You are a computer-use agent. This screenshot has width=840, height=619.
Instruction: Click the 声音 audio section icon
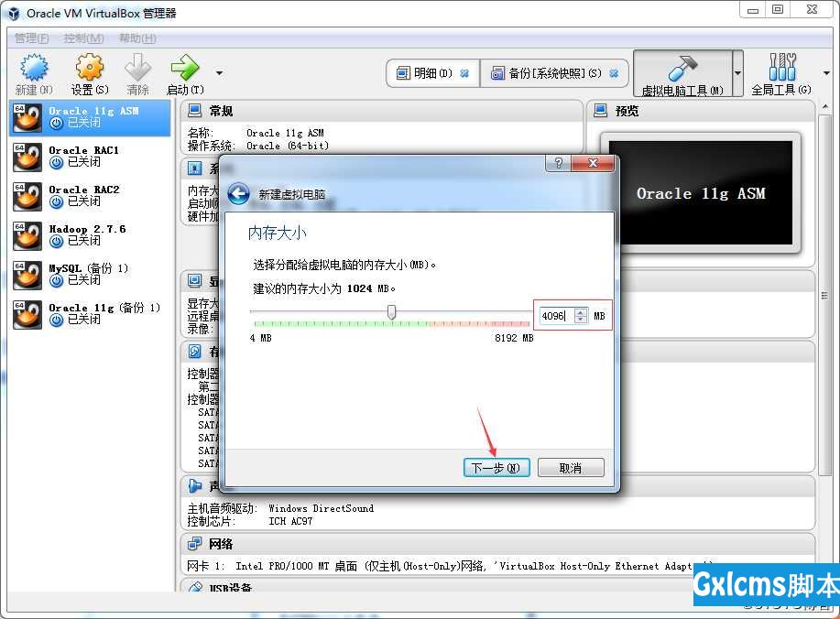(x=194, y=485)
